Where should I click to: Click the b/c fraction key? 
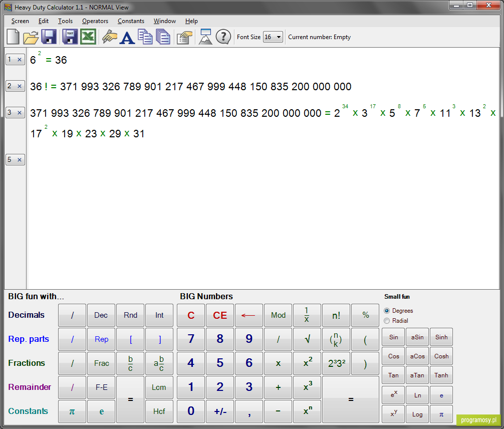[130, 363]
